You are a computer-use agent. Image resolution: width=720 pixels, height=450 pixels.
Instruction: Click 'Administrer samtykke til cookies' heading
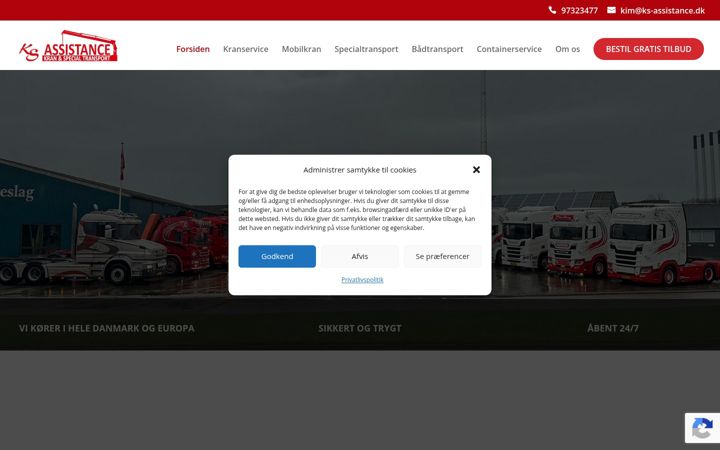coord(360,170)
